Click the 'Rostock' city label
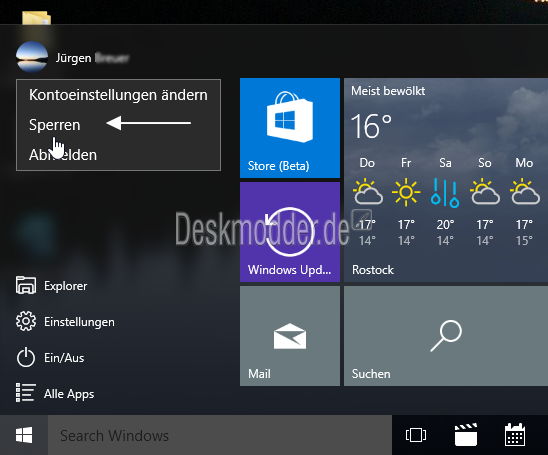Screen dimensions: 548x455 tap(373, 270)
